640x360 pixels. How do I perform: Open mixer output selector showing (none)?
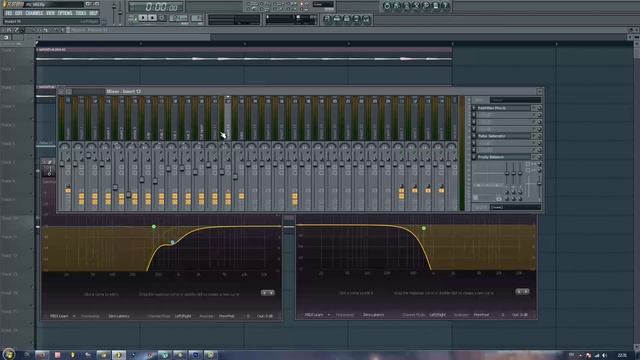click(x=515, y=207)
